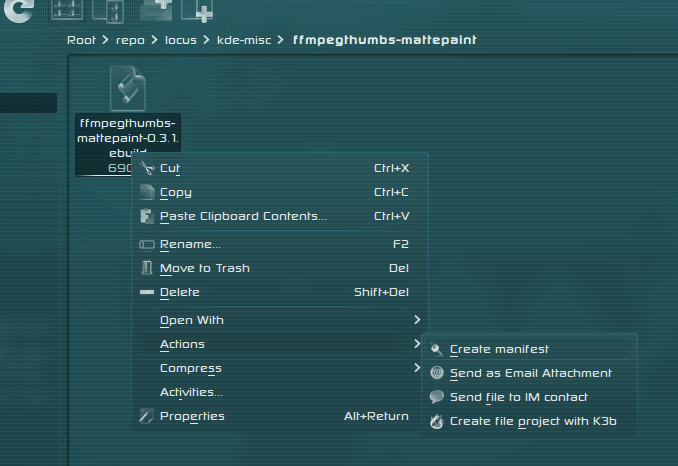Expand the Actions submenu arrow

[417, 344]
